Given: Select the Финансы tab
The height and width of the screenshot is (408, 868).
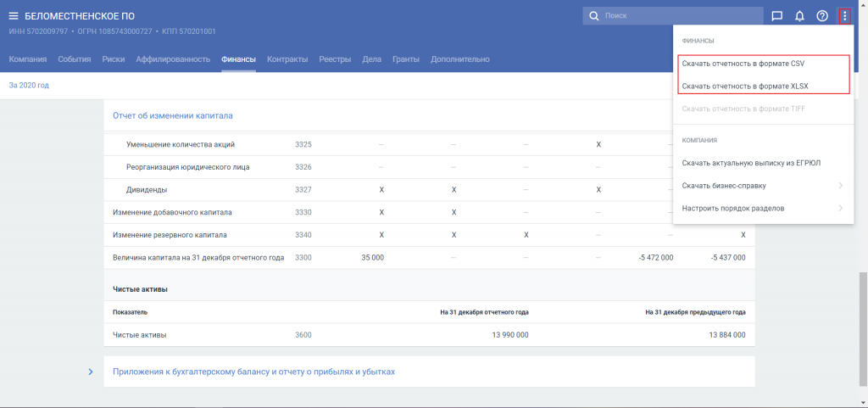Looking at the screenshot, I should coord(238,59).
